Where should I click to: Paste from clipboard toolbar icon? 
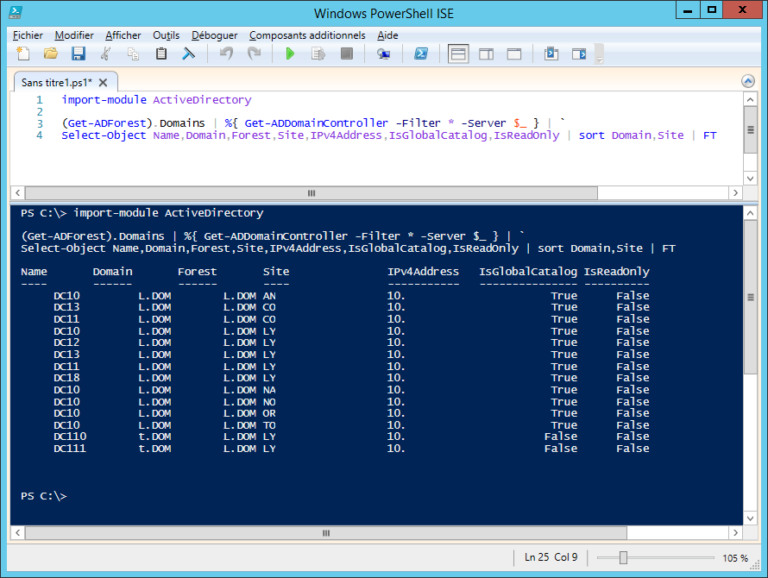pyautogui.click(x=161, y=53)
